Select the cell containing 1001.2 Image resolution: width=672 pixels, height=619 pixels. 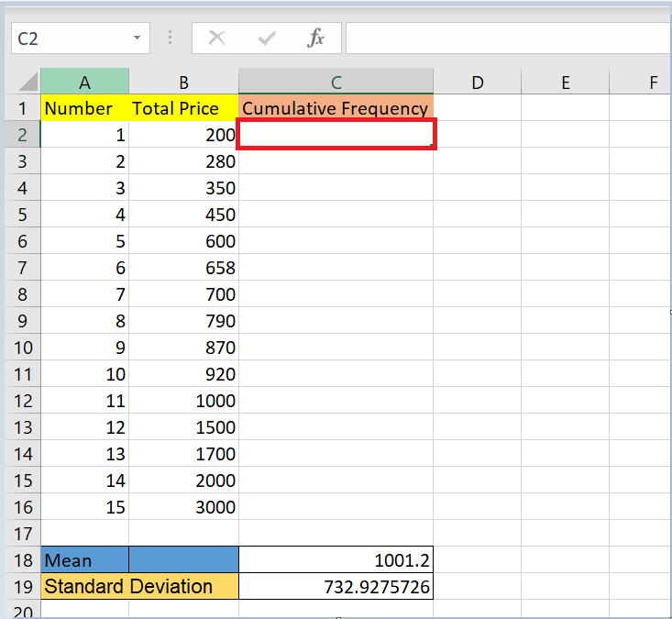336,560
